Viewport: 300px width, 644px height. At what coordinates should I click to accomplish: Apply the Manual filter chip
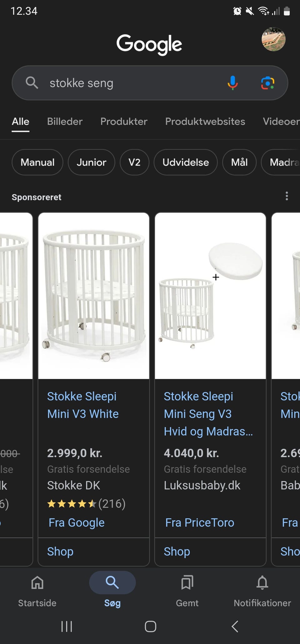click(37, 162)
